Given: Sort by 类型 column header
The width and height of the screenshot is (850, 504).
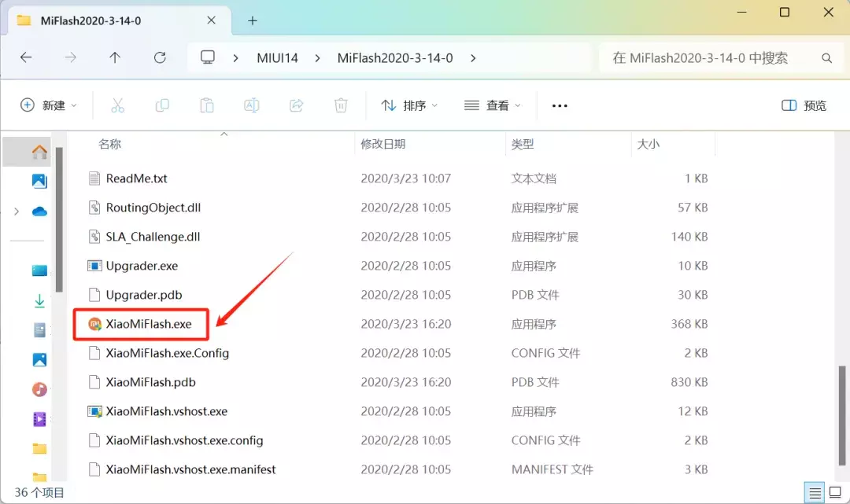Looking at the screenshot, I should pos(522,144).
